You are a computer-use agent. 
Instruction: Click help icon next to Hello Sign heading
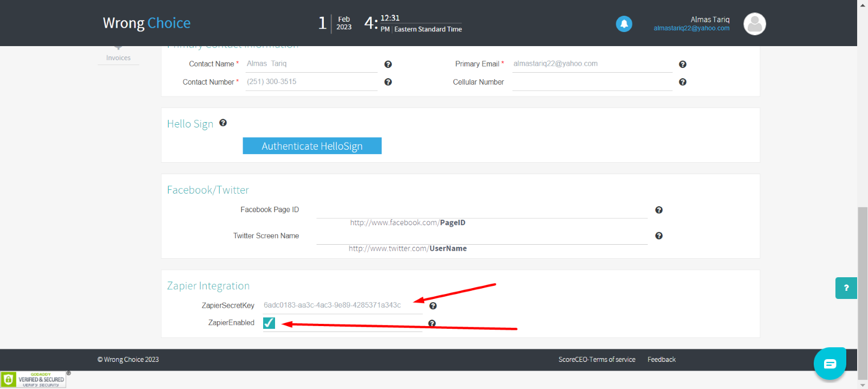tap(223, 123)
